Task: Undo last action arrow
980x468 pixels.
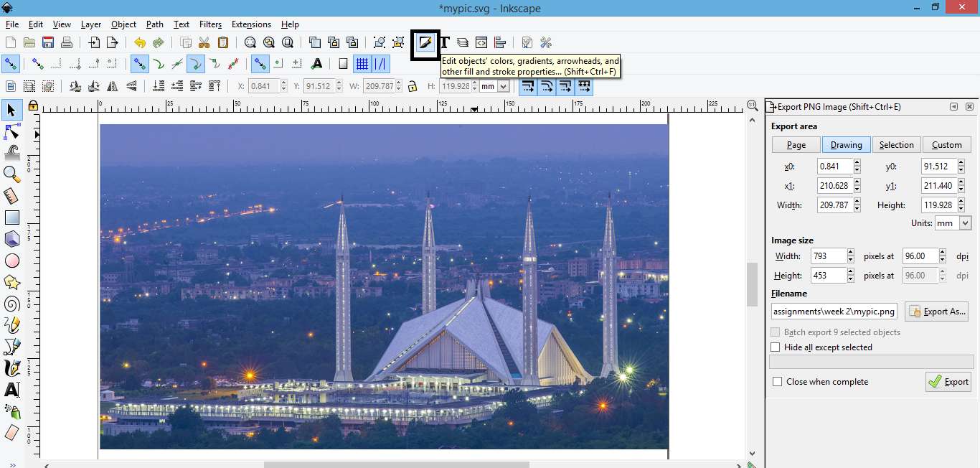Action: (x=140, y=43)
